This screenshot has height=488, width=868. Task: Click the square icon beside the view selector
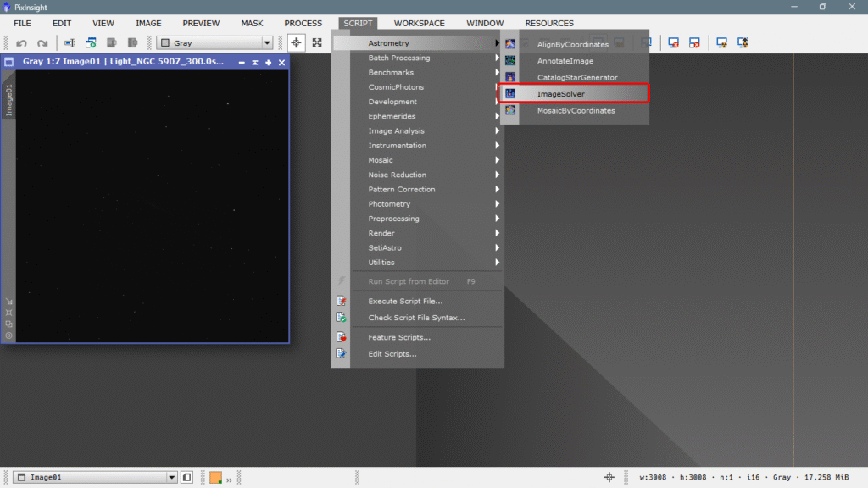187,477
